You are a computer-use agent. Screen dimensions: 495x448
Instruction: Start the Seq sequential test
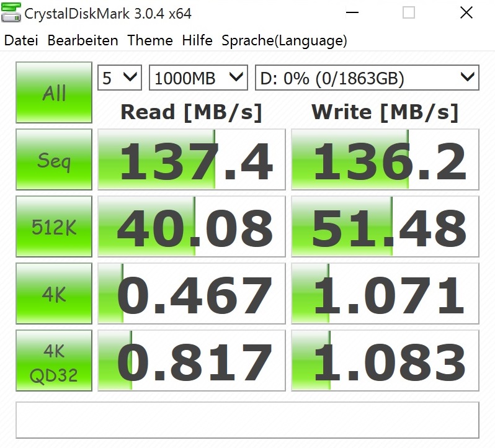[54, 159]
